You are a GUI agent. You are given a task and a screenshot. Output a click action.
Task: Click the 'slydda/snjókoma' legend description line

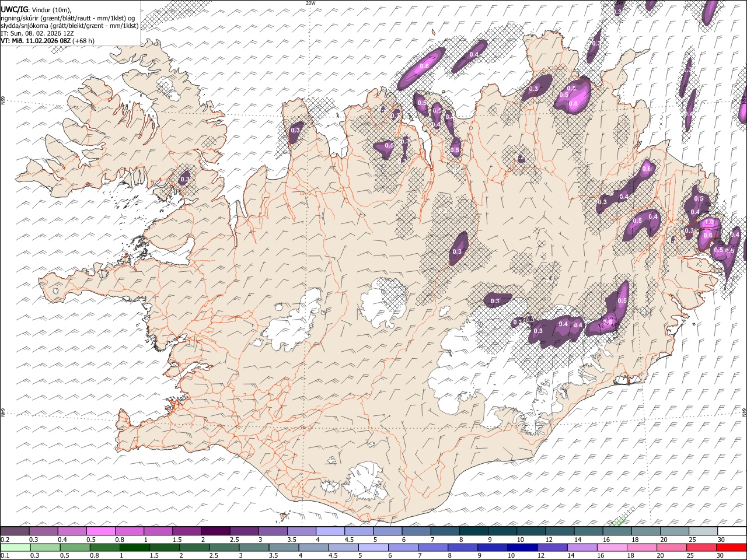pyautogui.click(x=69, y=26)
